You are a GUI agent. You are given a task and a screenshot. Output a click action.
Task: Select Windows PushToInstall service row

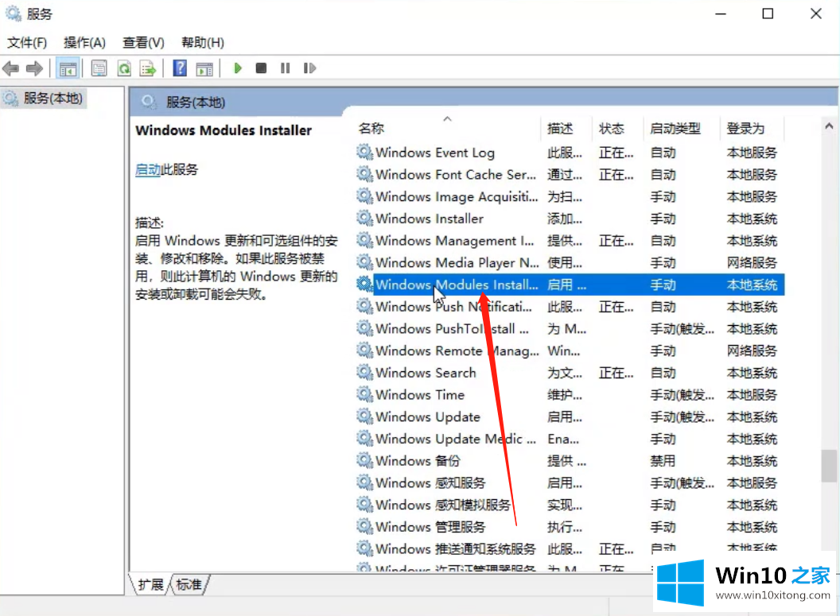point(570,328)
